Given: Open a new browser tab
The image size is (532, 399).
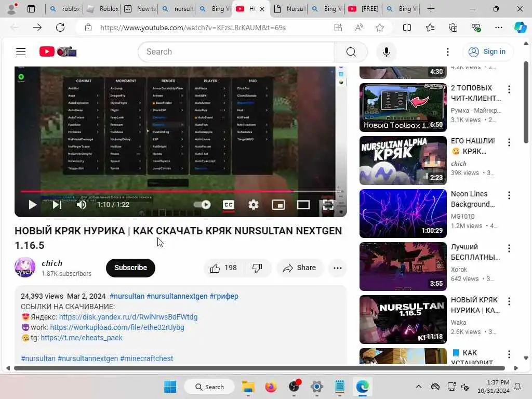Looking at the screenshot, I should 431,9.
